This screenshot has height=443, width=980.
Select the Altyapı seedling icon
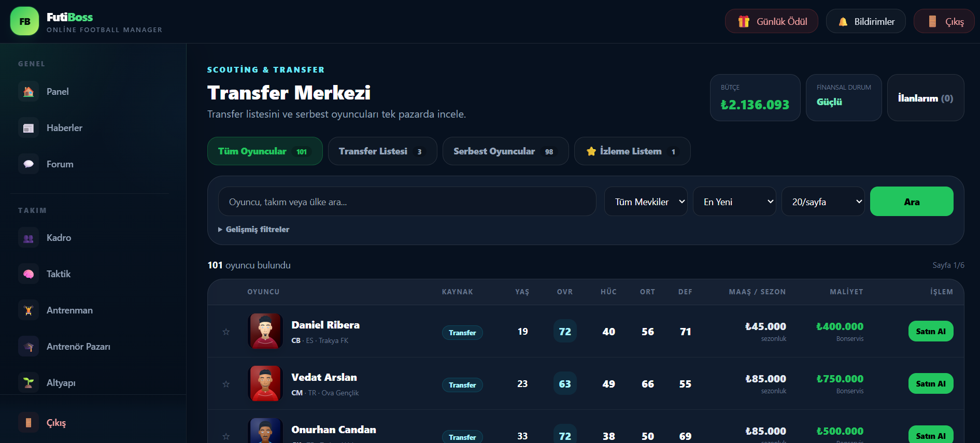tap(29, 383)
